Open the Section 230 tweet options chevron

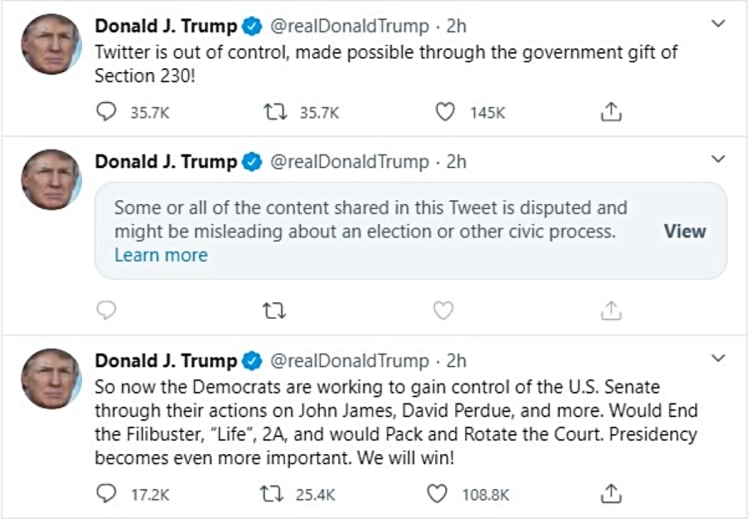point(717,23)
